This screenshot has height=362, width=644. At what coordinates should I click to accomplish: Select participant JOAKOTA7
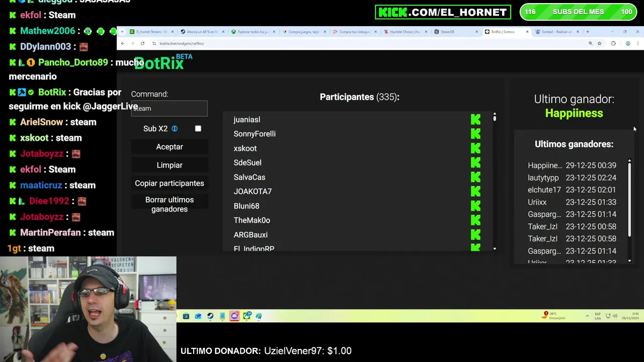pyautogui.click(x=253, y=192)
